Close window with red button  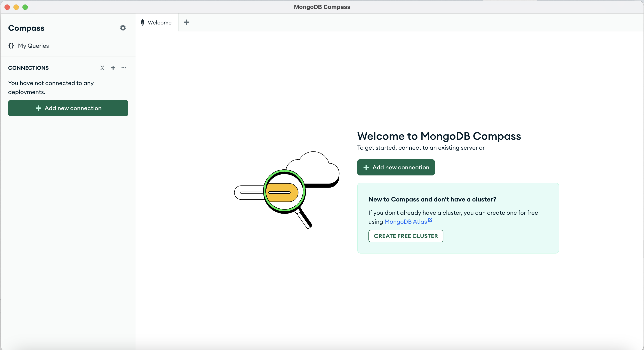(x=7, y=7)
